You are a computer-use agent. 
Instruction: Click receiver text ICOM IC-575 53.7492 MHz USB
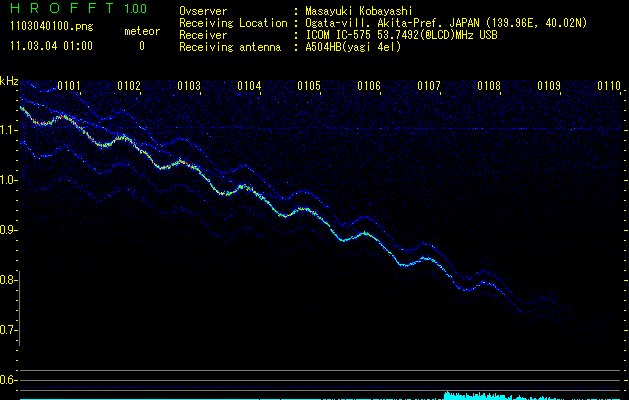point(401,35)
